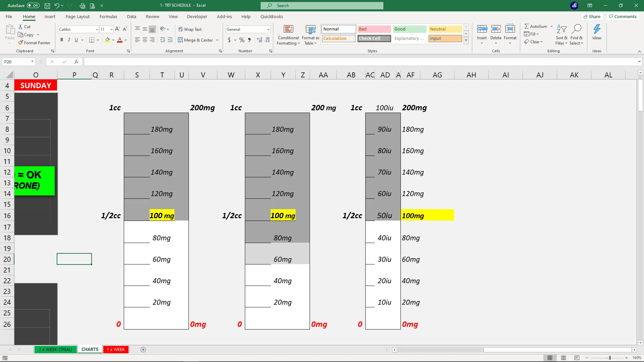Click the Sort & Filter icon
The width and height of the screenshot is (644, 362).
561,29
